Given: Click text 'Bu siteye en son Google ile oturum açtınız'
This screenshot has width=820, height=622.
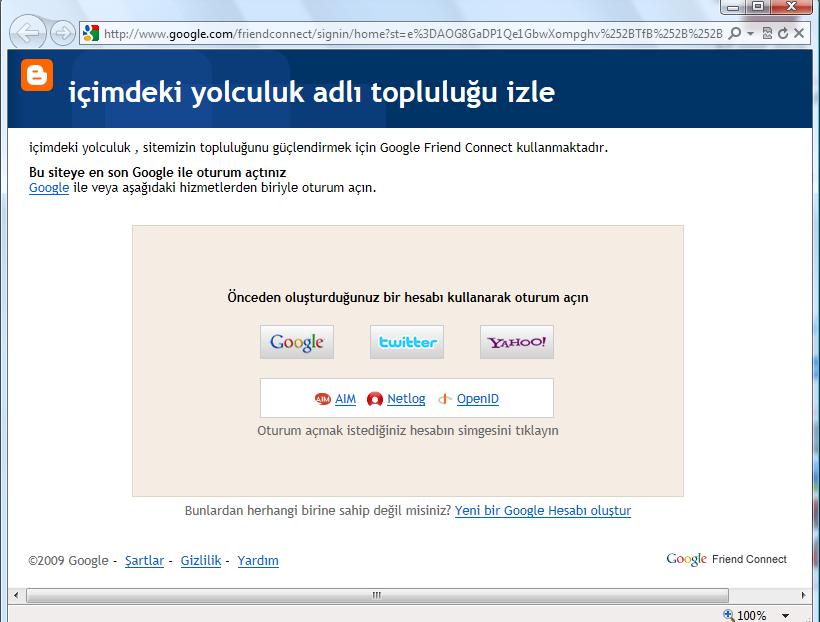Looking at the screenshot, I should pyautogui.click(x=157, y=172).
